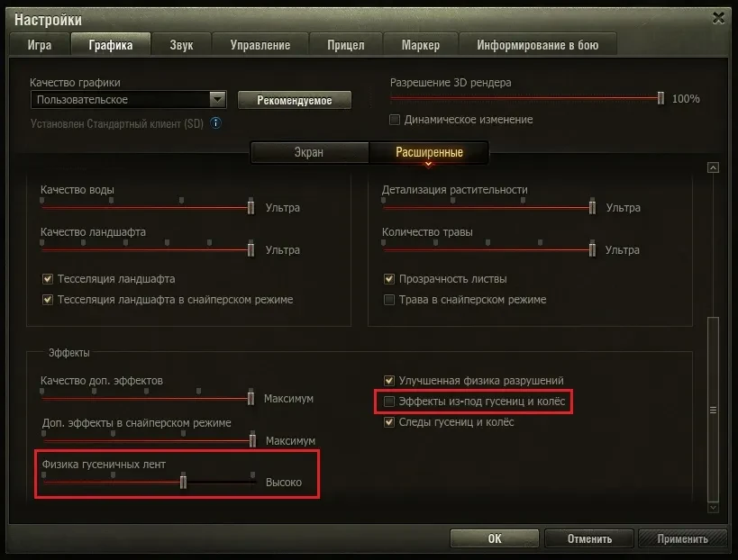This screenshot has height=560, width=738.
Task: Click the info icon beside Standard client text
Action: (215, 123)
